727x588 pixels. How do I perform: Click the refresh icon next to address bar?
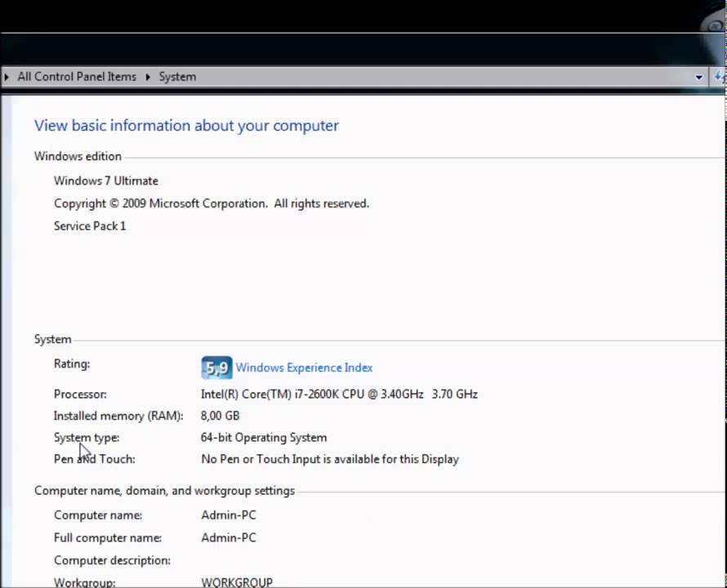pos(719,77)
